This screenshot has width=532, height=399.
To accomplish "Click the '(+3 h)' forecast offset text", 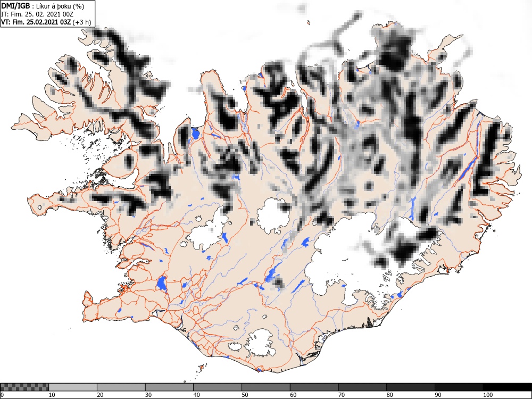I will pos(82,23).
